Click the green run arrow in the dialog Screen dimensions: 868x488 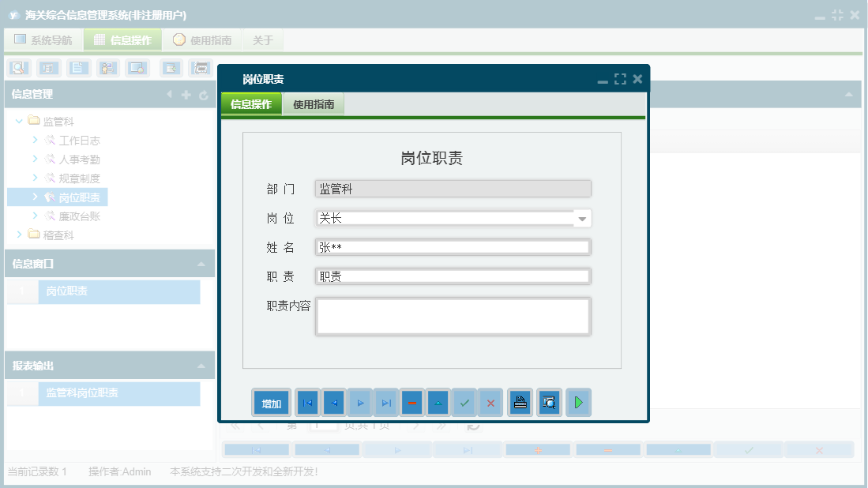579,402
